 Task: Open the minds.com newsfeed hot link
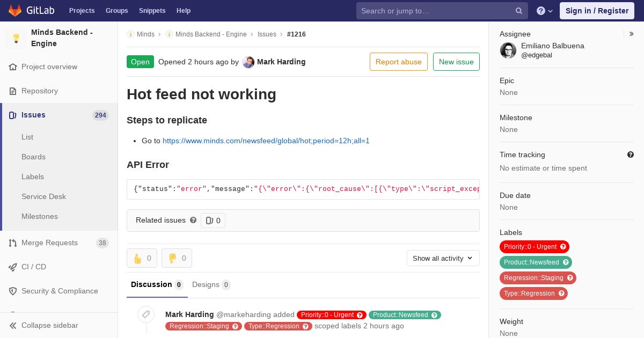pyautogui.click(x=266, y=141)
